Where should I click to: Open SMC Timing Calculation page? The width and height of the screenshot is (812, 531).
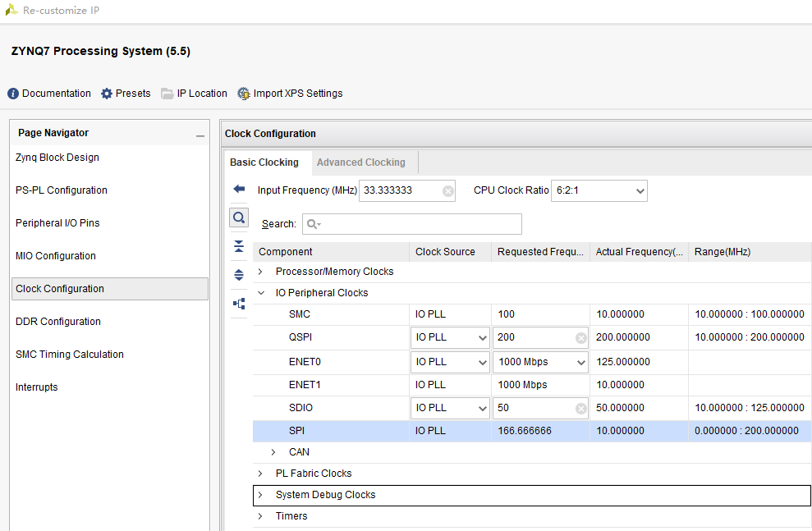point(70,355)
